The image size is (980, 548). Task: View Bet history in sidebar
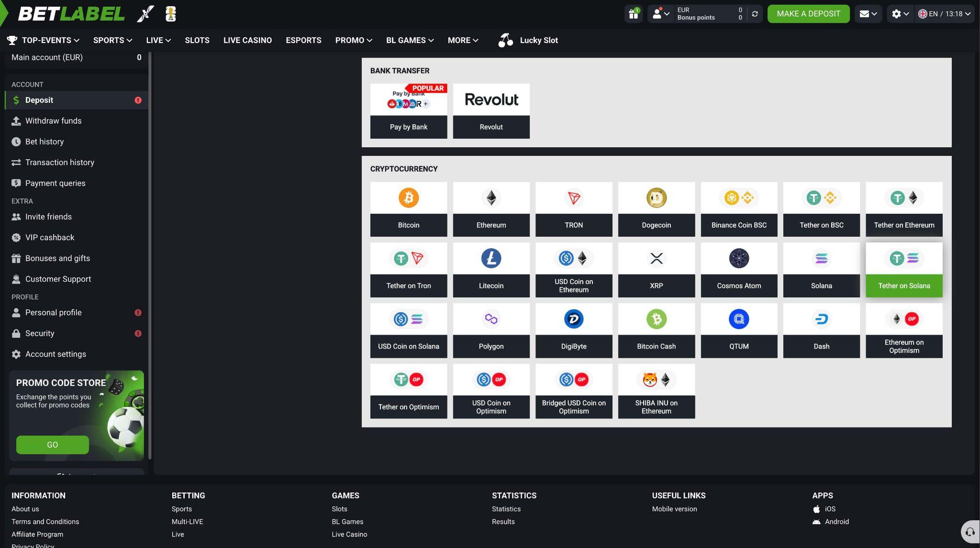[x=77, y=142]
